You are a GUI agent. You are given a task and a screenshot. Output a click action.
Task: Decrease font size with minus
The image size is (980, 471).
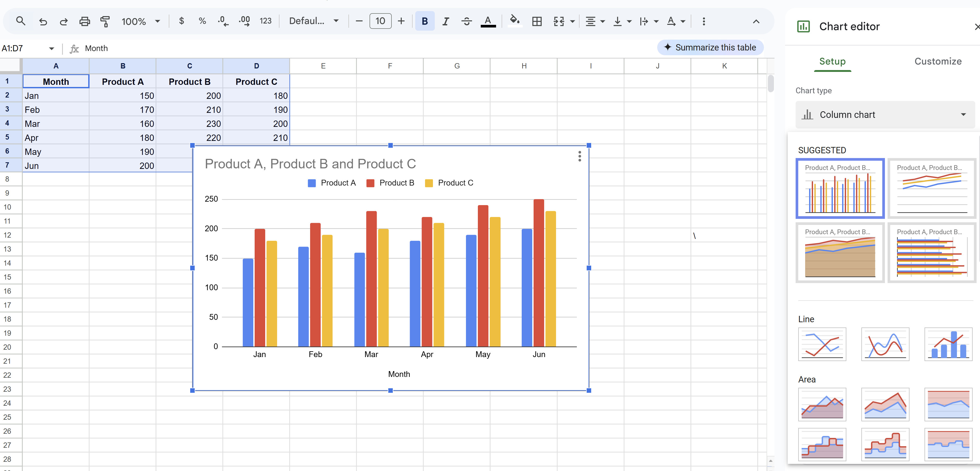click(359, 21)
